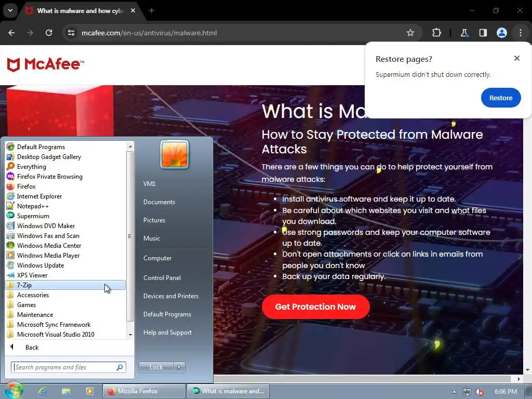Open the browser profile avatar
Viewport: 532px width, 399px height.
point(501,33)
